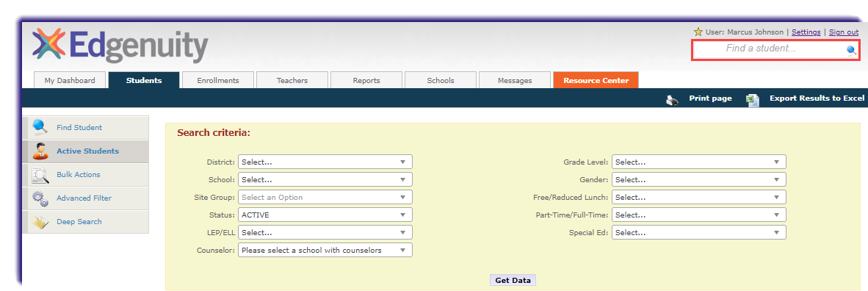Click Export Results to Excel text
Screen dimensions: 868x291
(817, 98)
